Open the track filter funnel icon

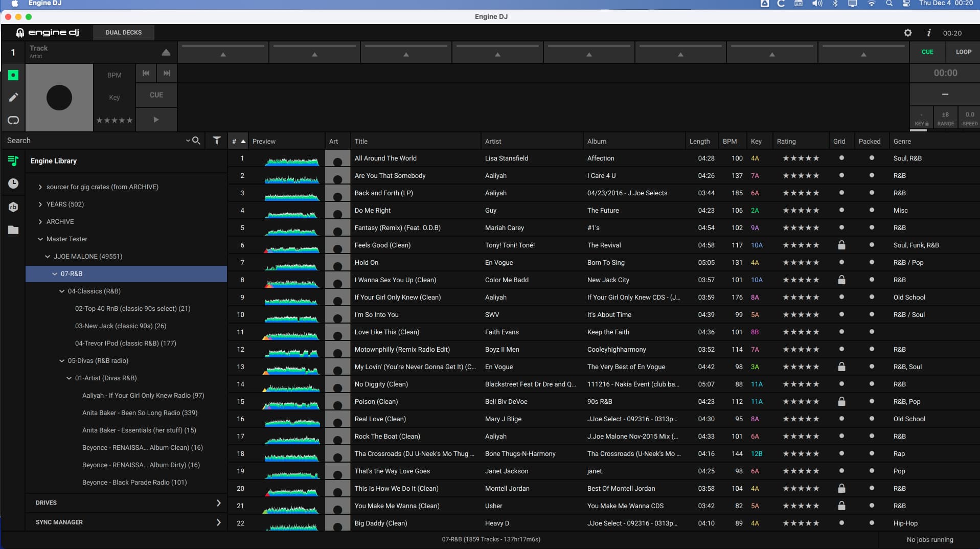[x=217, y=141]
